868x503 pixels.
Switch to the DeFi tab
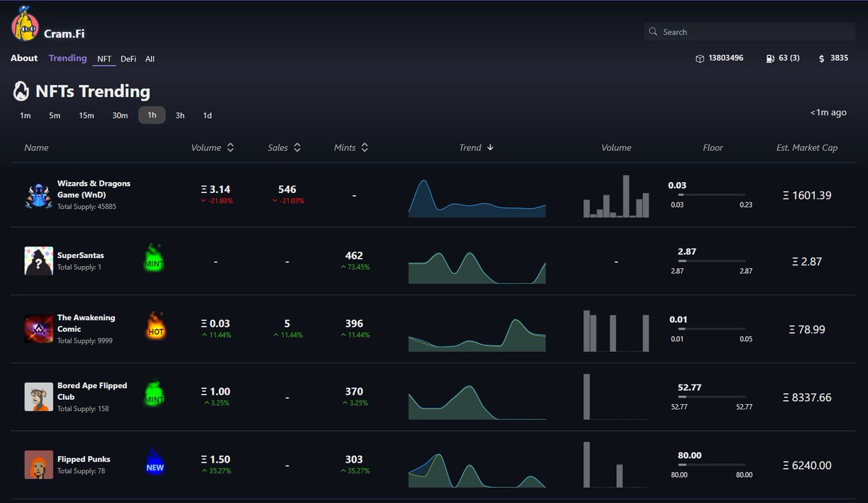(x=128, y=59)
